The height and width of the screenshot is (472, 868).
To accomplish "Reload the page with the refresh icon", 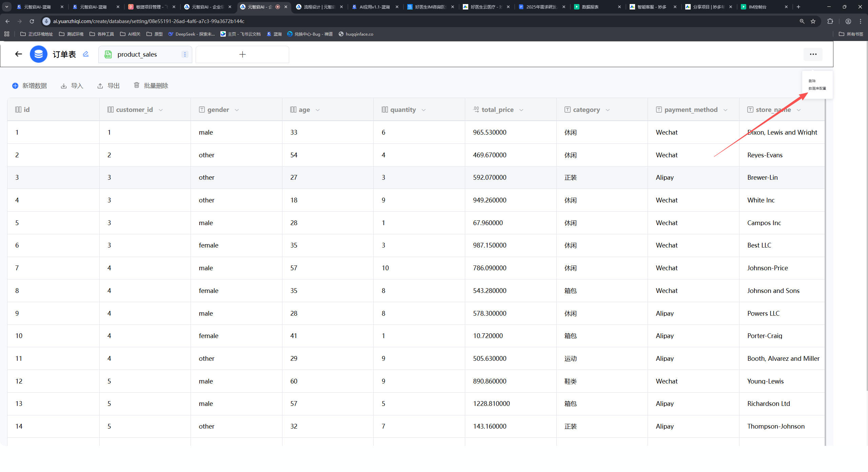I will (32, 21).
